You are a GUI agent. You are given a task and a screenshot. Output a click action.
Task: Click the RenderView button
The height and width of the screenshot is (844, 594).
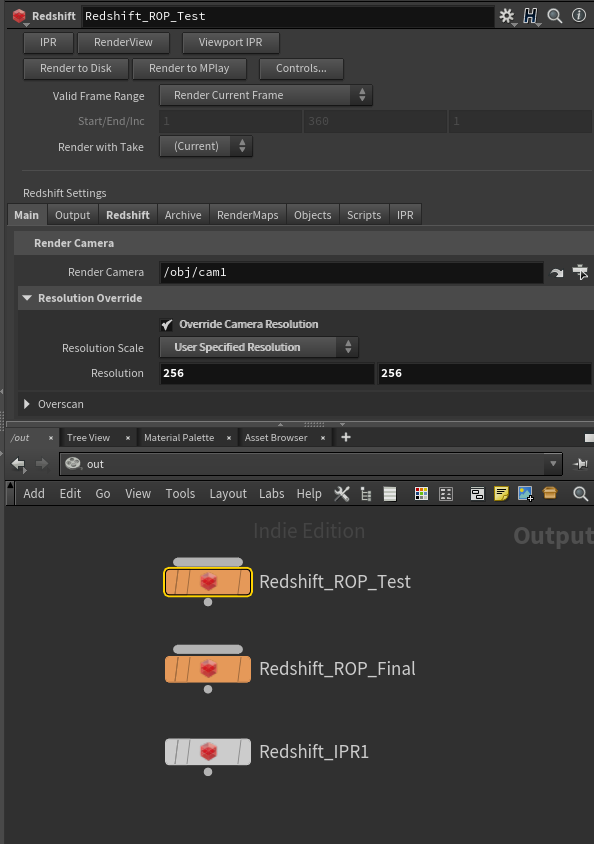pos(123,43)
